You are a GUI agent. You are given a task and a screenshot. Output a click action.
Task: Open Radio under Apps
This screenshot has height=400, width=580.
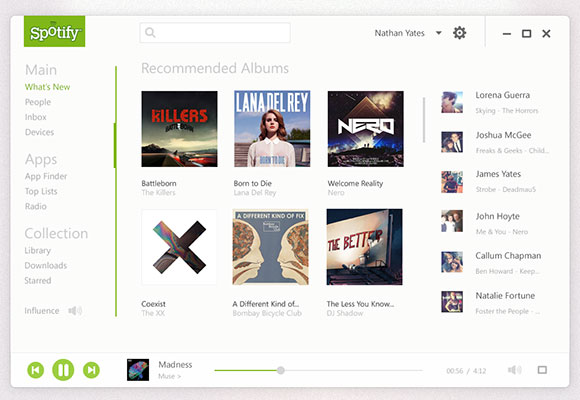[36, 206]
